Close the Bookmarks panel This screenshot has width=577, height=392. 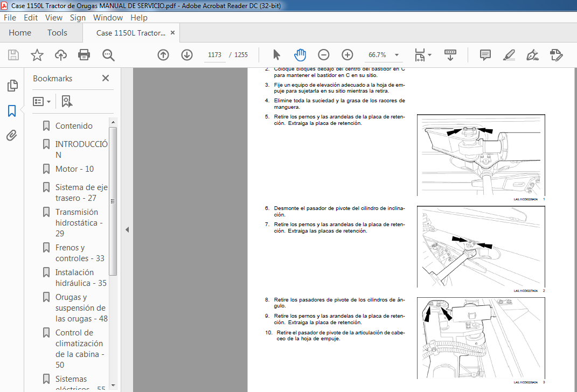(x=106, y=78)
